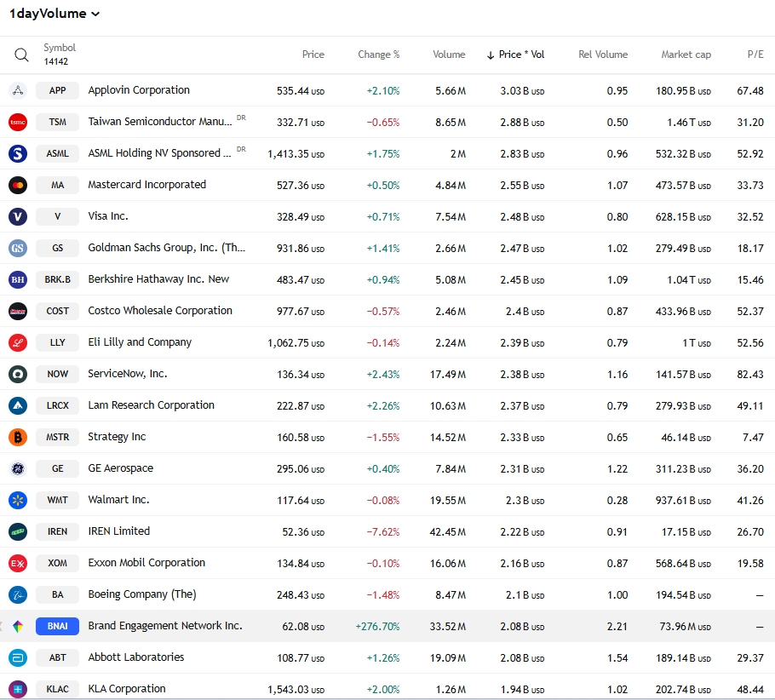The height and width of the screenshot is (700, 775).
Task: Click the Abbott Laboratories logo icon
Action: click(18, 658)
